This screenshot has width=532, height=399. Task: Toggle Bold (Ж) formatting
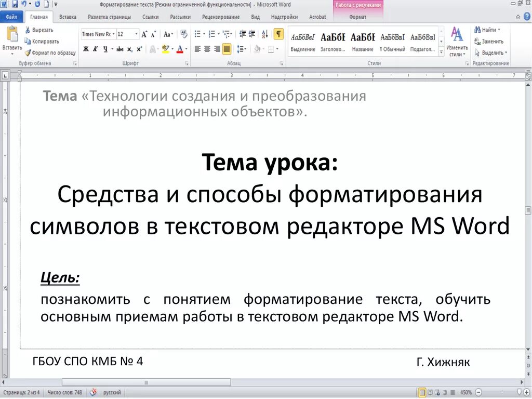(x=86, y=49)
